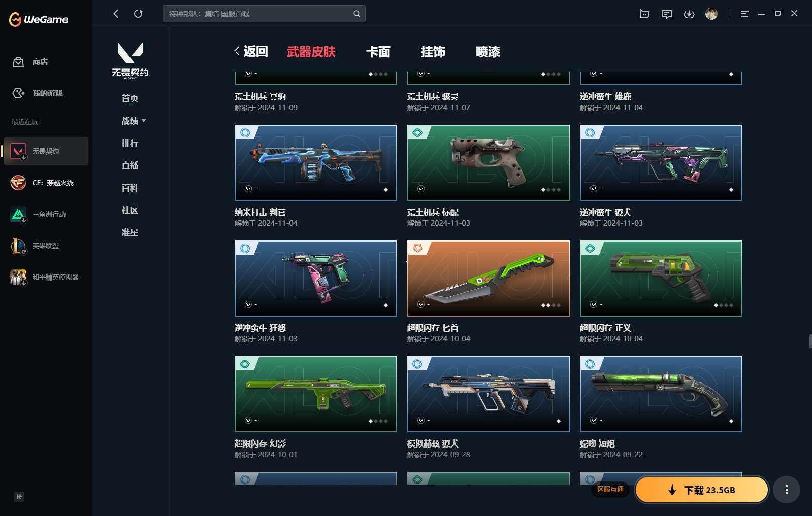The image size is (812, 516).
Task: Expand details chevron on 超限闪存 匕首 card
Action: click(421, 304)
